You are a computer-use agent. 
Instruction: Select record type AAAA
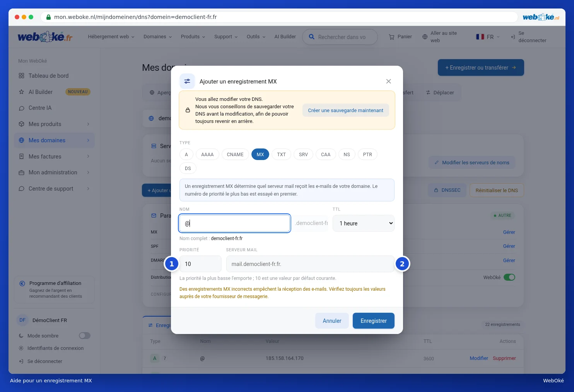click(x=207, y=155)
